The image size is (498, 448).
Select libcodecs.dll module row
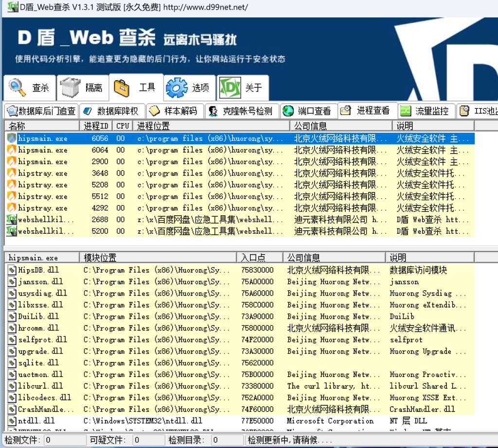click(240, 397)
